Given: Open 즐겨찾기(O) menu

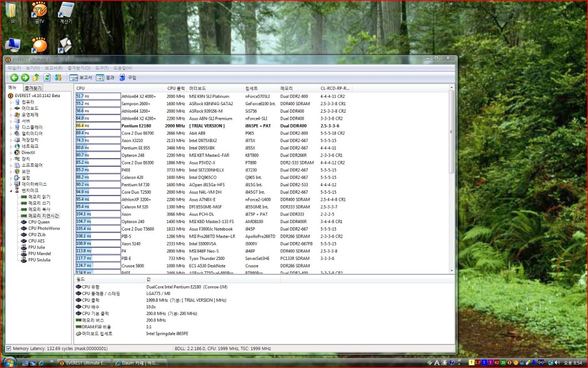Looking at the screenshot, I should click(79, 68).
